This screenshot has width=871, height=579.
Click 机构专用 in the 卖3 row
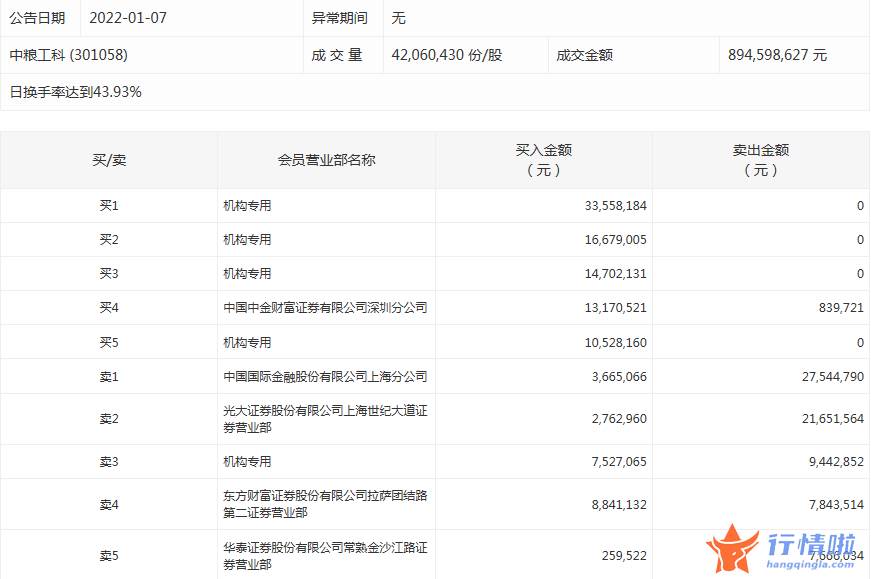click(x=248, y=462)
